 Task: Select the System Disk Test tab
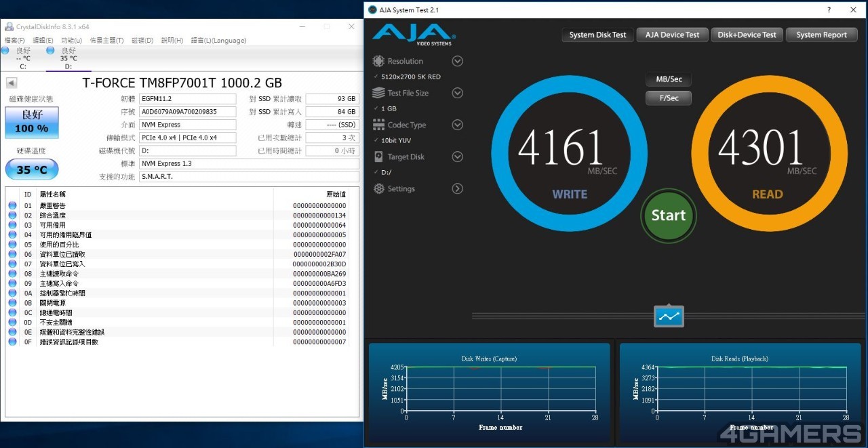[x=597, y=35]
